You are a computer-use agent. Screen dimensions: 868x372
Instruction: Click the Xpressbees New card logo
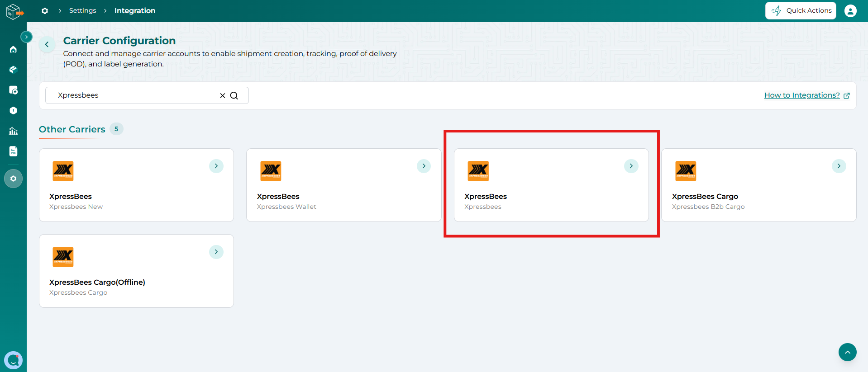63,171
